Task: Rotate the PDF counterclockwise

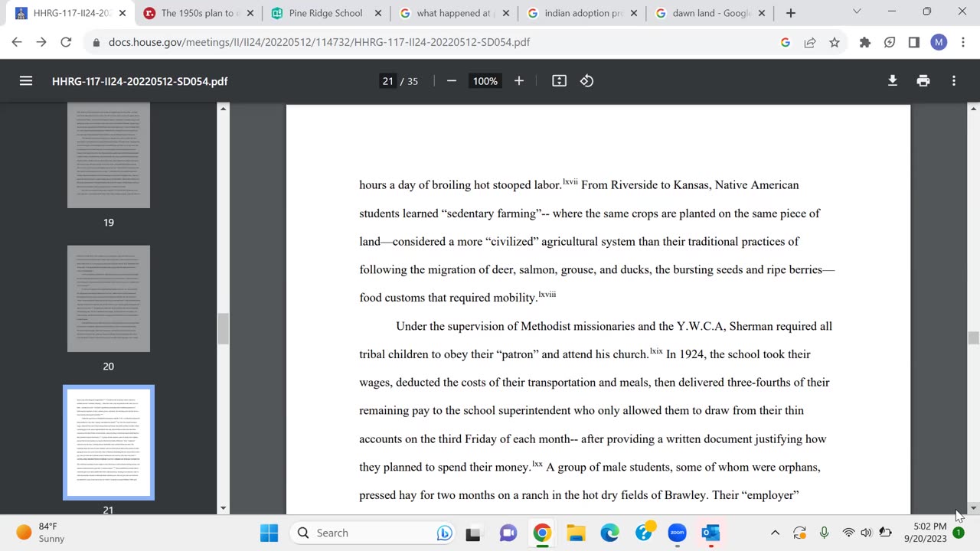Action: (587, 81)
